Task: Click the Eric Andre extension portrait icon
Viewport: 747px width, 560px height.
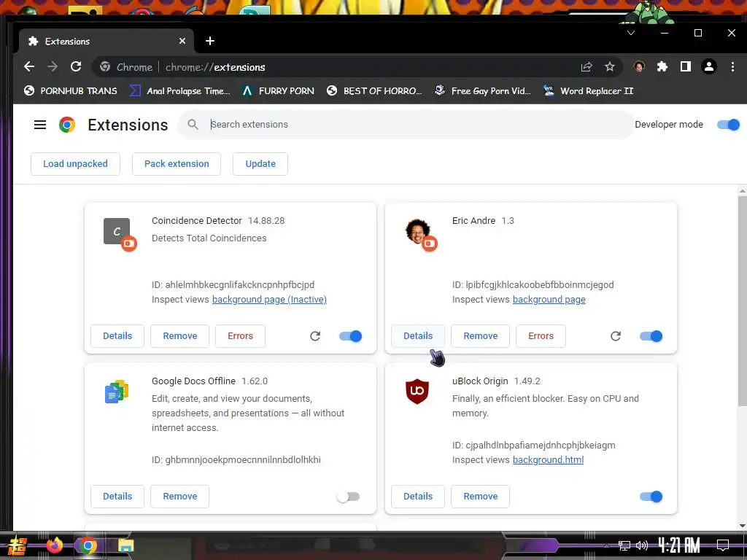Action: click(417, 230)
